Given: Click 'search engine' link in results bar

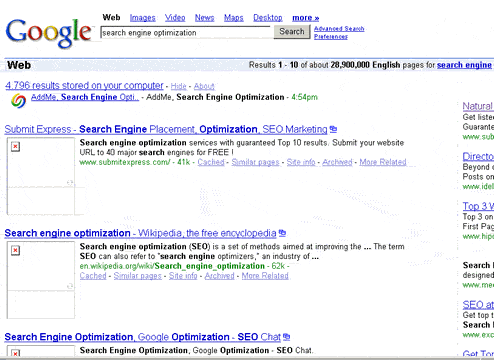Looking at the screenshot, I should tap(464, 65).
